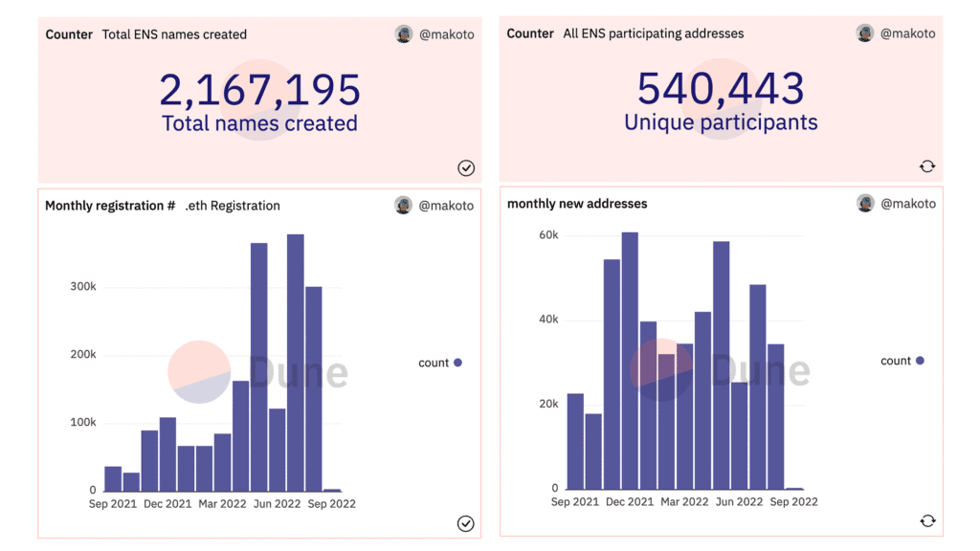This screenshot has width=980, height=551.
Task: Click the Dune watermark logo on addresses chart
Action: point(759,372)
